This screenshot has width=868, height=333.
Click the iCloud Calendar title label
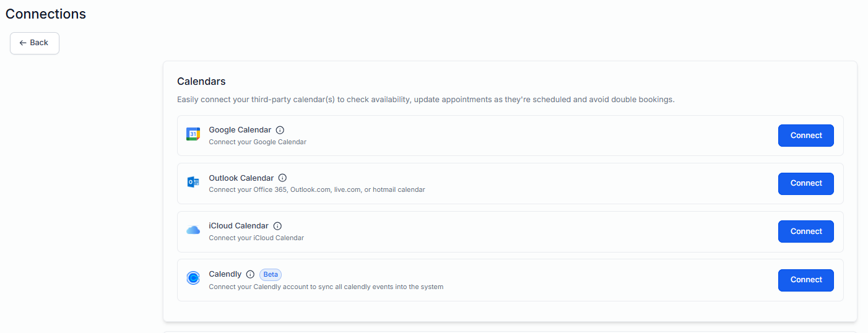239,226
